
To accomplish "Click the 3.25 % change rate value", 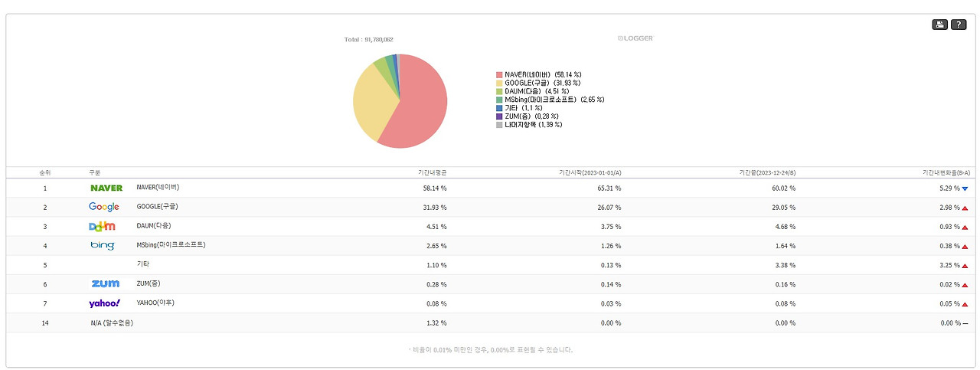I will click(x=949, y=265).
